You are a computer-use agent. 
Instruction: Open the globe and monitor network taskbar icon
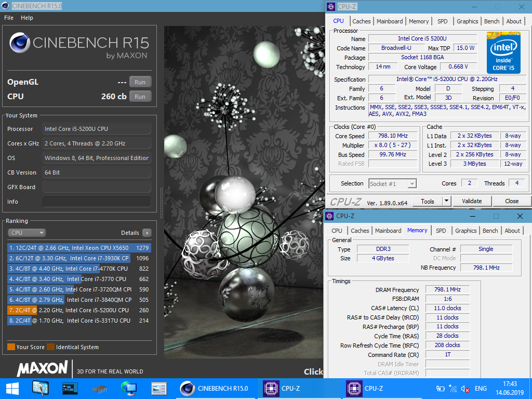click(129, 389)
